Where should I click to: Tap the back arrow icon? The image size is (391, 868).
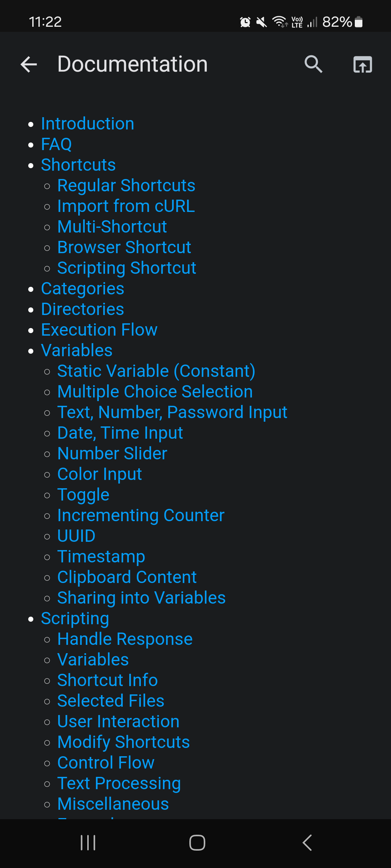pyautogui.click(x=29, y=64)
